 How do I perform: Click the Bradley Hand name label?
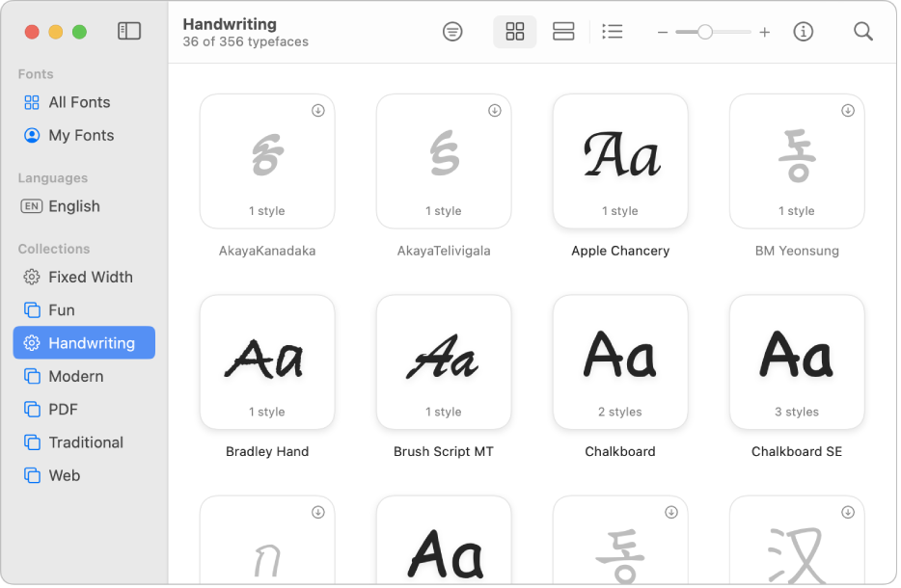tap(267, 452)
